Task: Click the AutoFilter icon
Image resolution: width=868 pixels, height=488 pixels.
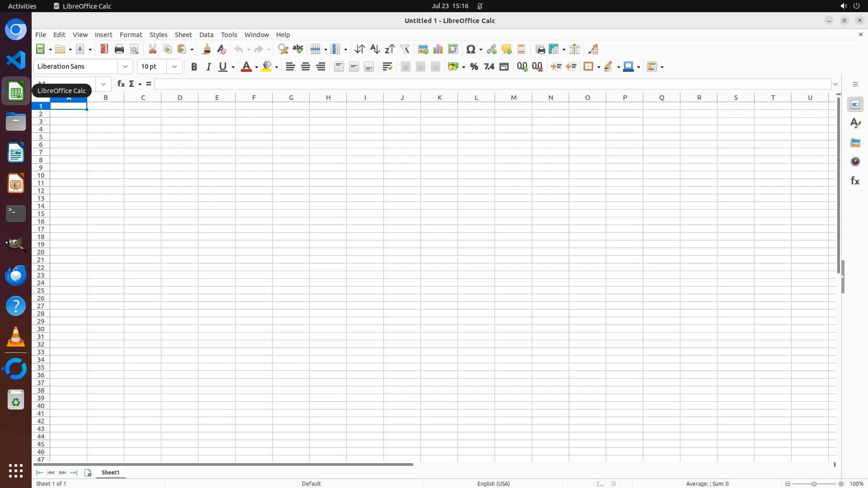Action: (405, 49)
